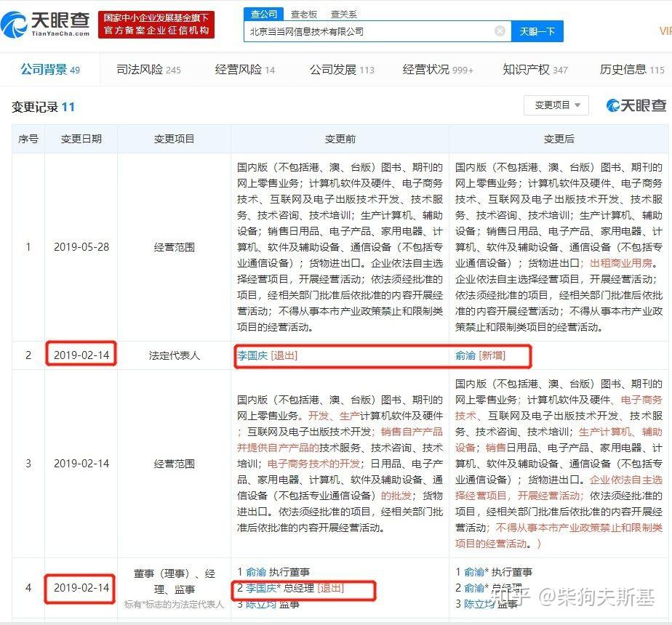Clear the search box with the X icon
The height and width of the screenshot is (625, 672).
(500, 31)
